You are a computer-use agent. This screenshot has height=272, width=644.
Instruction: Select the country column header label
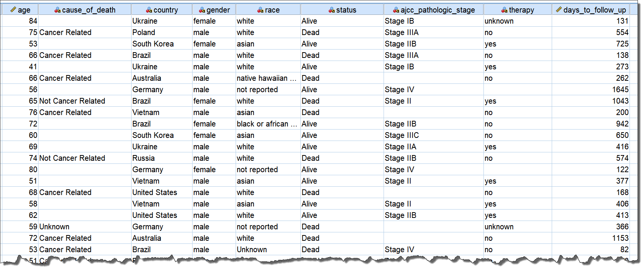165,10
